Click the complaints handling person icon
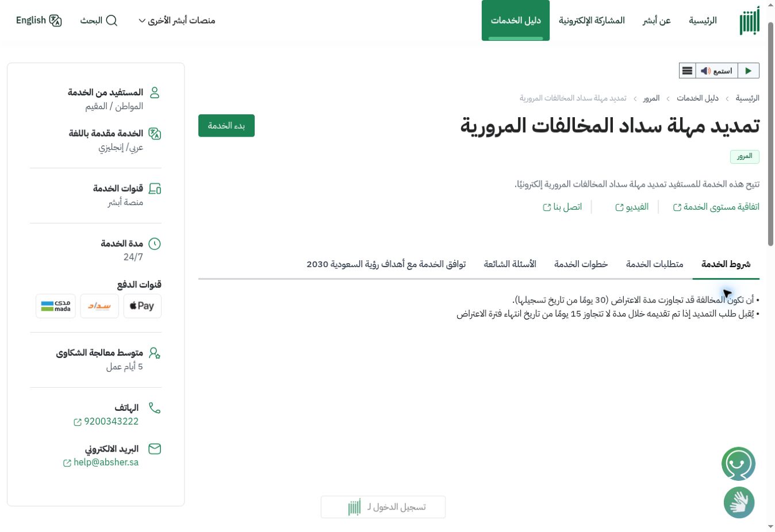 pos(155,353)
